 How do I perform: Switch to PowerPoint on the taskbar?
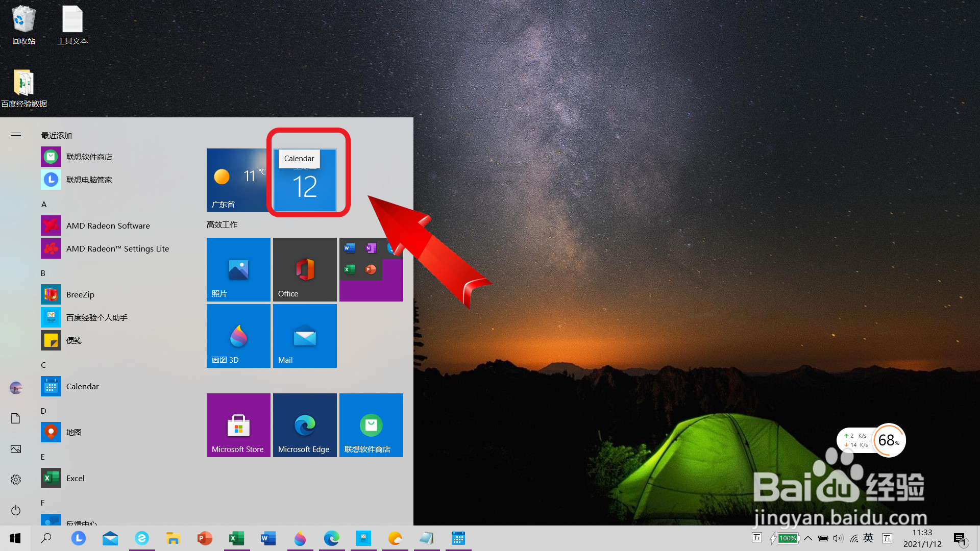[205, 538]
